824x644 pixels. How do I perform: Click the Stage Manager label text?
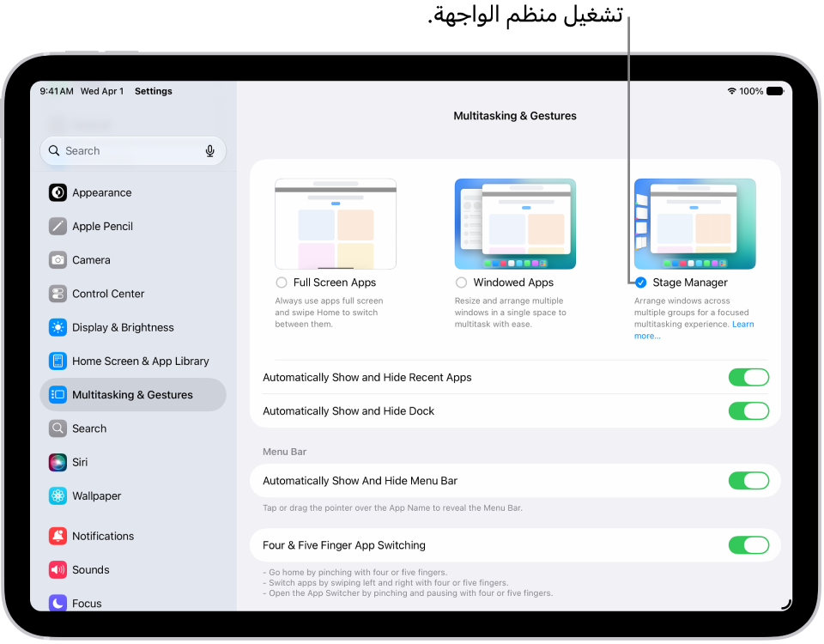(689, 283)
